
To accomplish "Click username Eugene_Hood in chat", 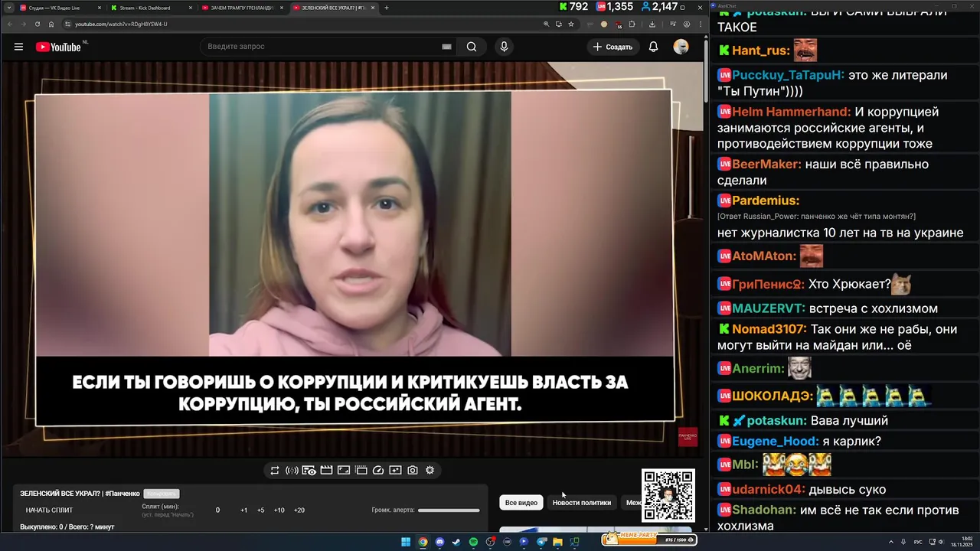I will (776, 442).
